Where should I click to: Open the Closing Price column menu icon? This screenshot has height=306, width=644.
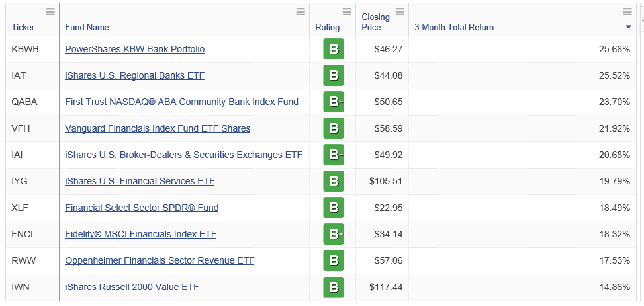400,11
